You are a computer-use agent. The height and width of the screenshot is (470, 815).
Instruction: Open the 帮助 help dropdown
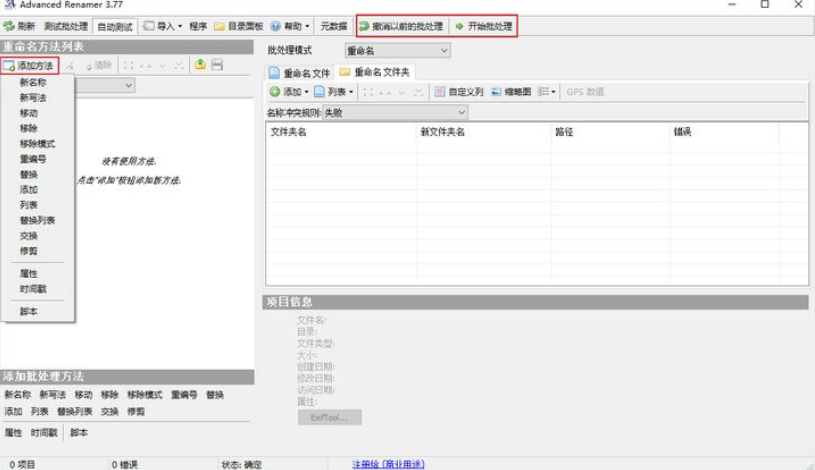(x=290, y=26)
